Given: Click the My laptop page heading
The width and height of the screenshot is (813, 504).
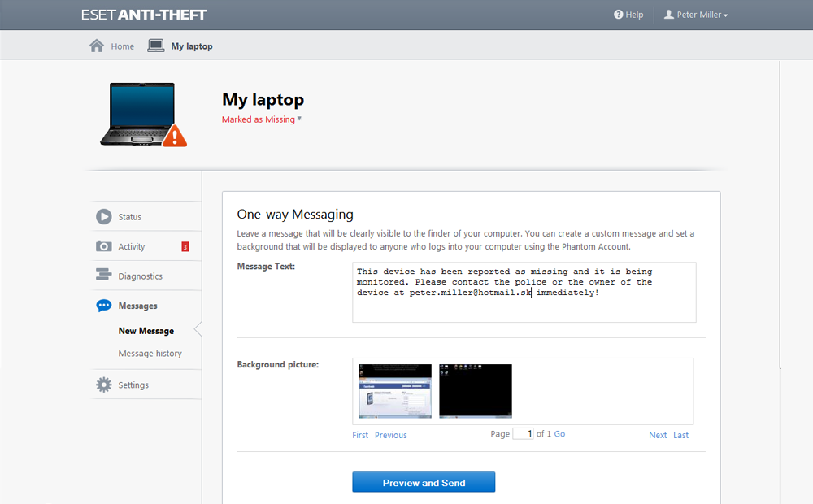Looking at the screenshot, I should coord(263,99).
